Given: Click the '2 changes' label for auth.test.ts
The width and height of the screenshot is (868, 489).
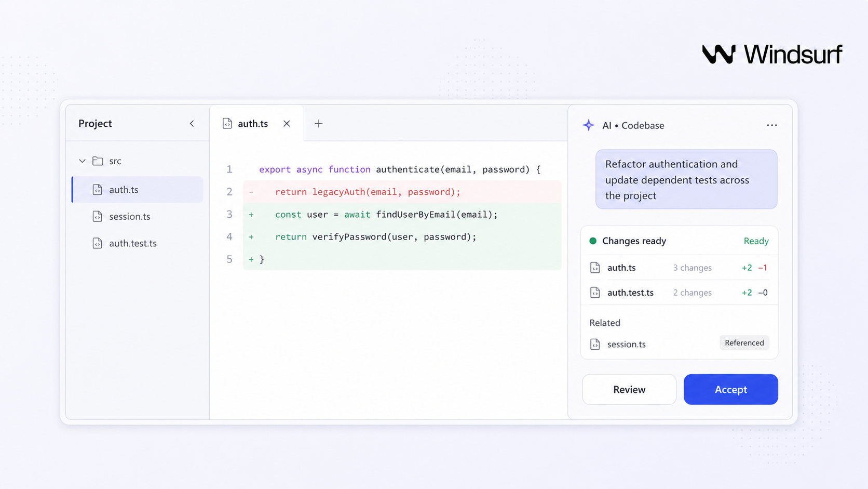Looking at the screenshot, I should pos(692,293).
